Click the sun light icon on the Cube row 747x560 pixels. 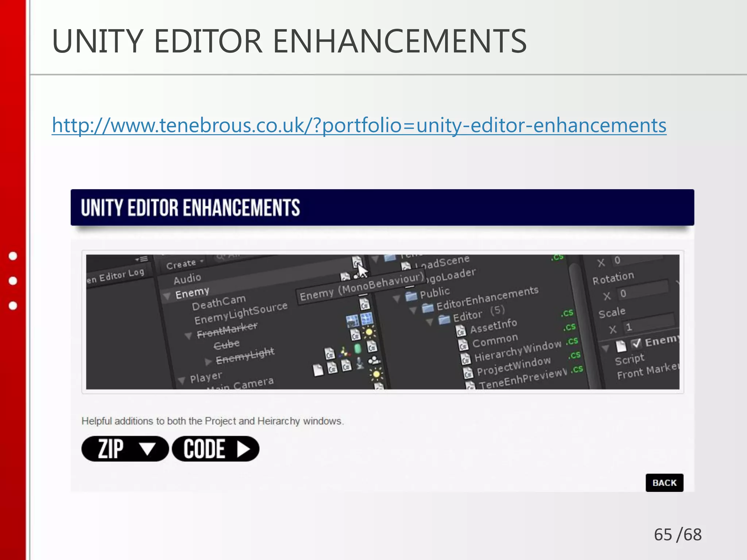369,332
